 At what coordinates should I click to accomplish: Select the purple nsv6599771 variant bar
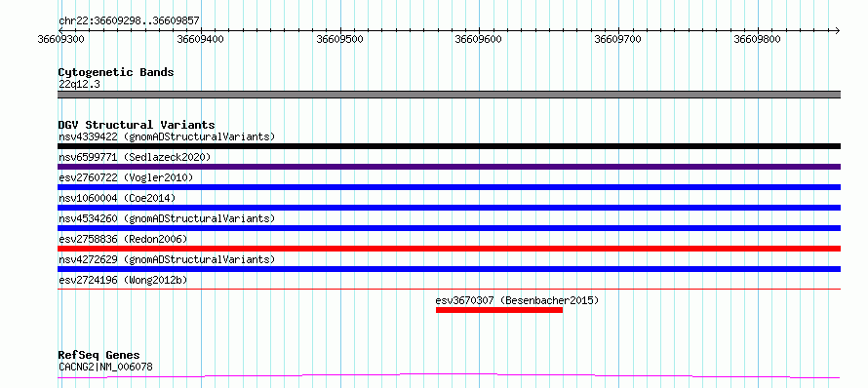(449, 167)
